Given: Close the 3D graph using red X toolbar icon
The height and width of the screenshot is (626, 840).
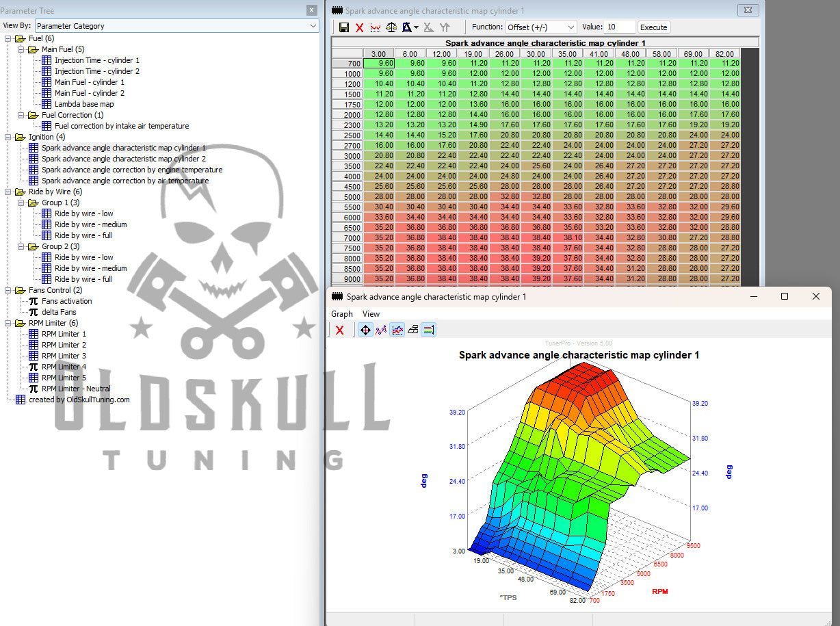Looking at the screenshot, I should click(x=339, y=330).
